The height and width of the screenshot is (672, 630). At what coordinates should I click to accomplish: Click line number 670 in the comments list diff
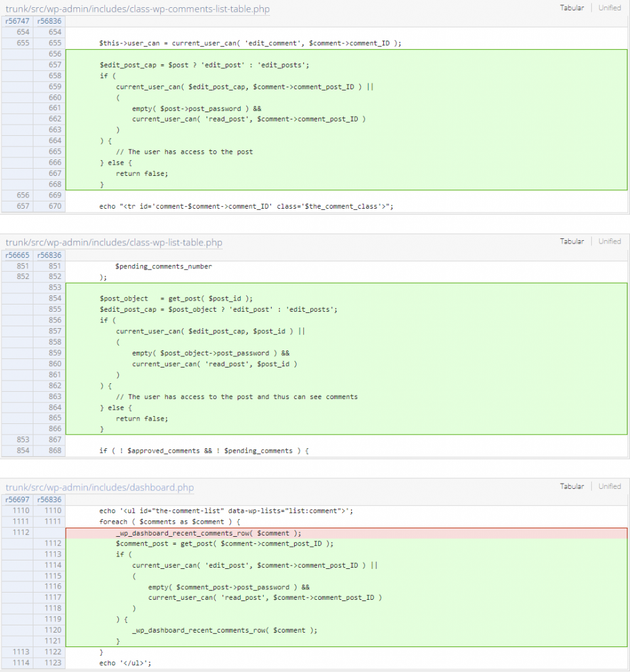pyautogui.click(x=54, y=205)
